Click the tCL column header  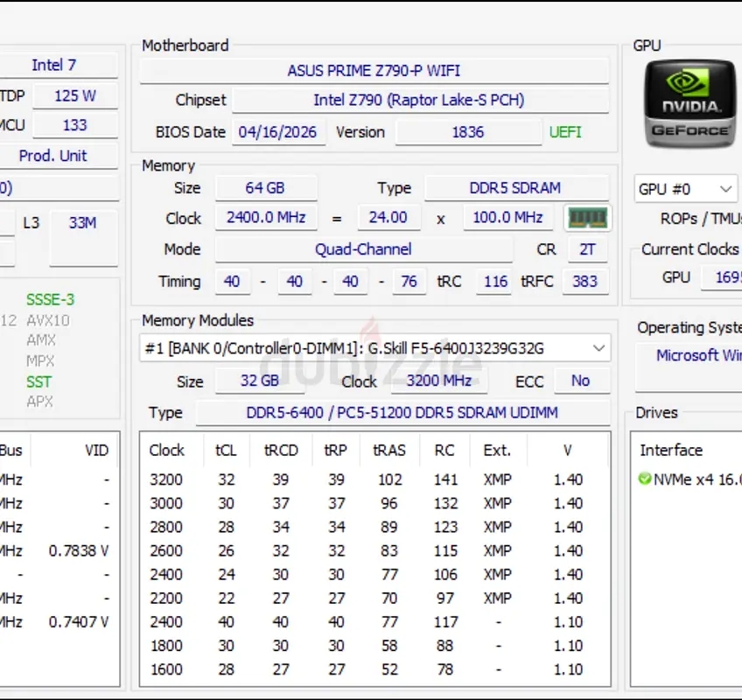click(226, 450)
